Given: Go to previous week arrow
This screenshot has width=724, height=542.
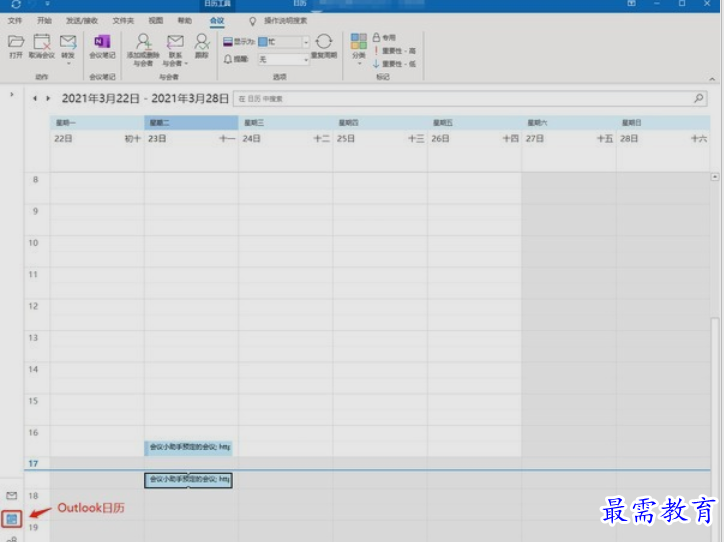Looking at the screenshot, I should coord(34,99).
